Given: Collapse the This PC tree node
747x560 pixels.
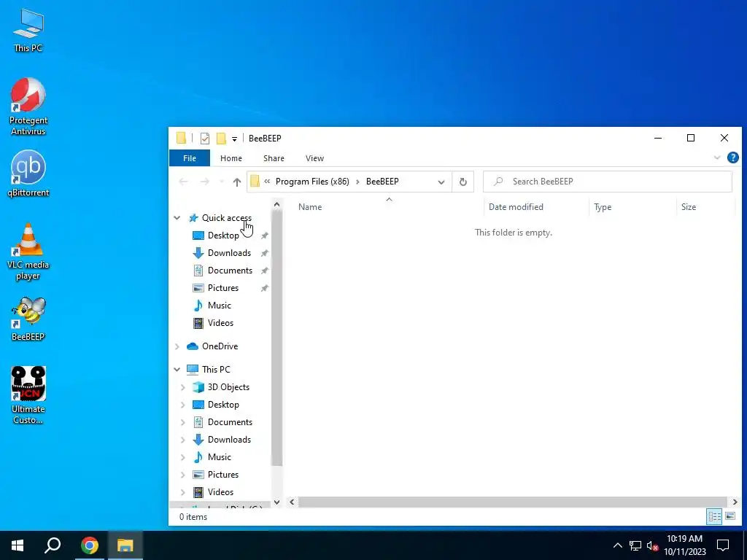Looking at the screenshot, I should pos(177,370).
